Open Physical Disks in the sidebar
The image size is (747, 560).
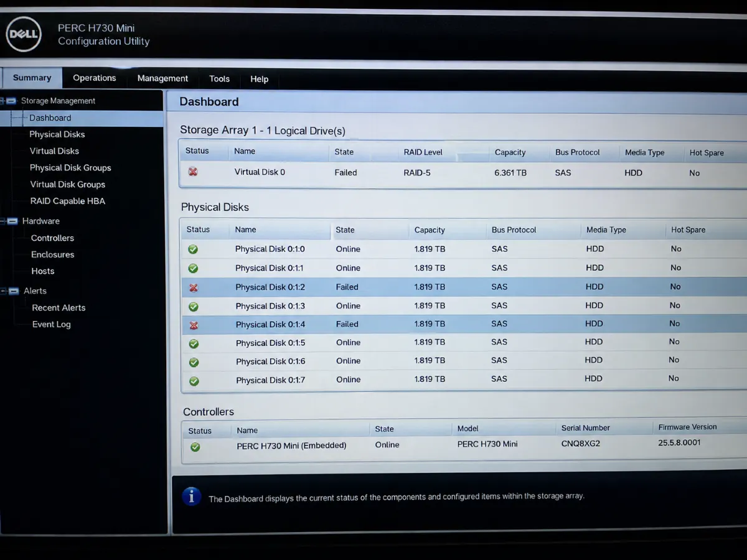point(57,134)
